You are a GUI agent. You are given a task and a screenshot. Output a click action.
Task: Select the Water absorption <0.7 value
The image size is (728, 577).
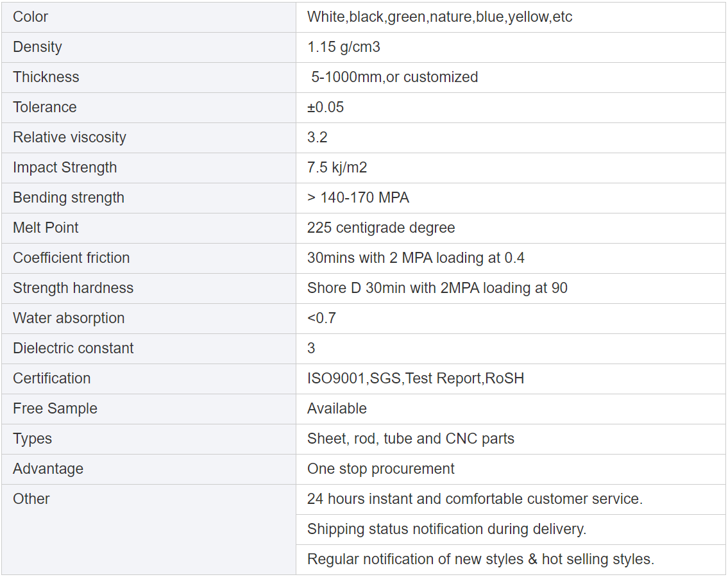(x=322, y=319)
